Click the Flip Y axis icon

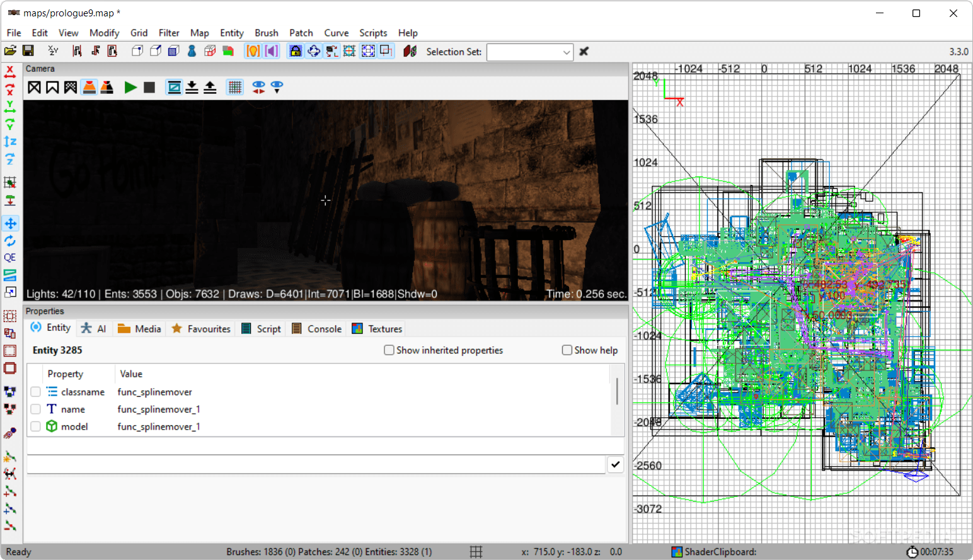(10, 106)
